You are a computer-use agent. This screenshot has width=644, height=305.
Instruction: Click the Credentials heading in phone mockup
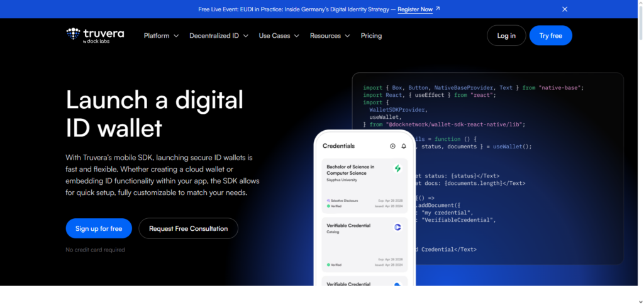tap(338, 146)
